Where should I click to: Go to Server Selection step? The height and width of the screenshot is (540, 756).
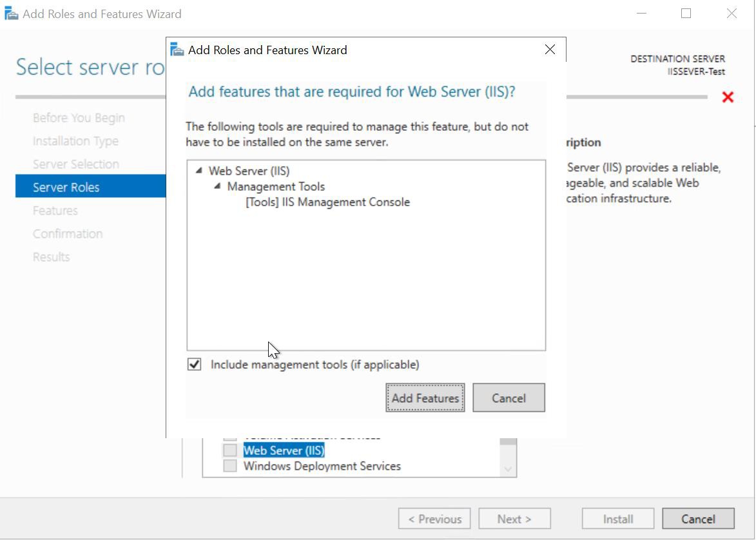click(75, 164)
